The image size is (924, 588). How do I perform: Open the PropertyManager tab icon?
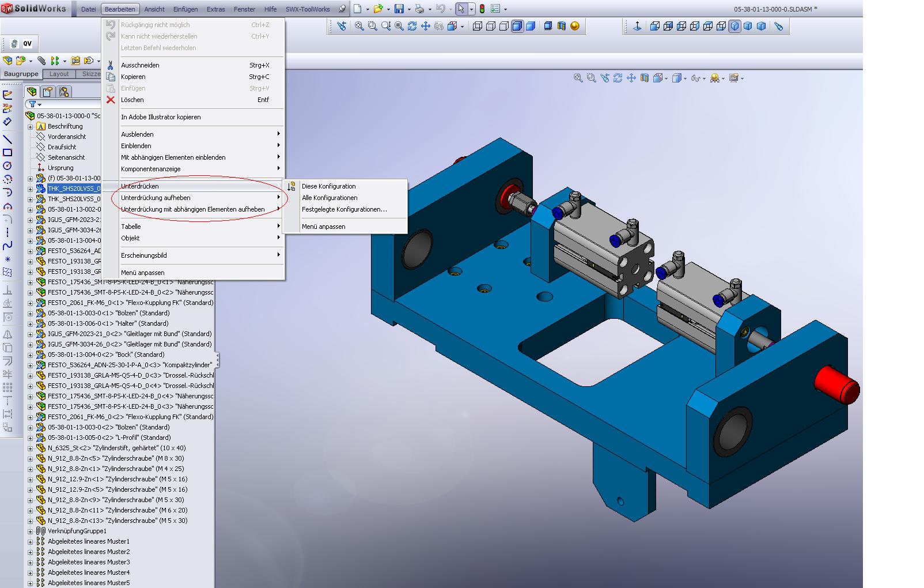pyautogui.click(x=48, y=92)
